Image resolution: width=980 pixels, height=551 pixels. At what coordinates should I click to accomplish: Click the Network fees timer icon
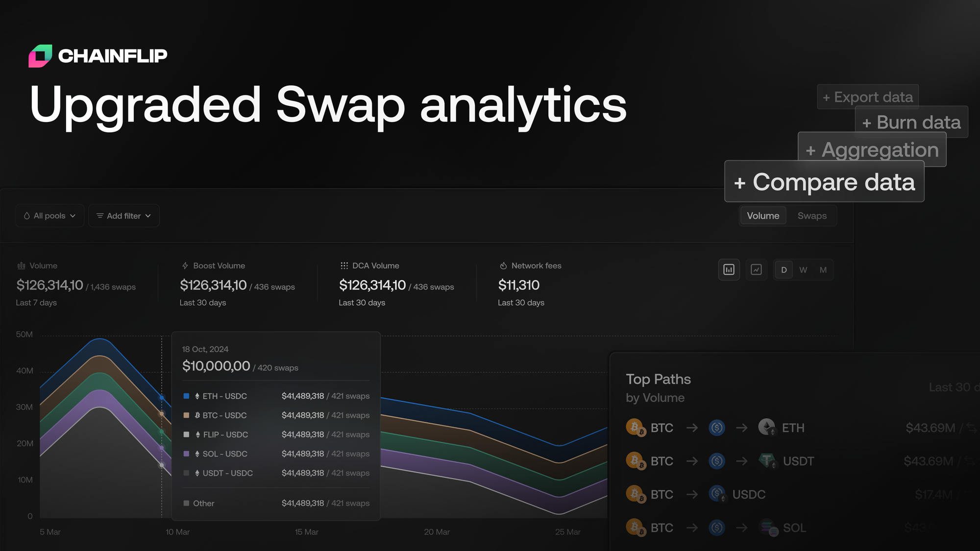(x=503, y=265)
